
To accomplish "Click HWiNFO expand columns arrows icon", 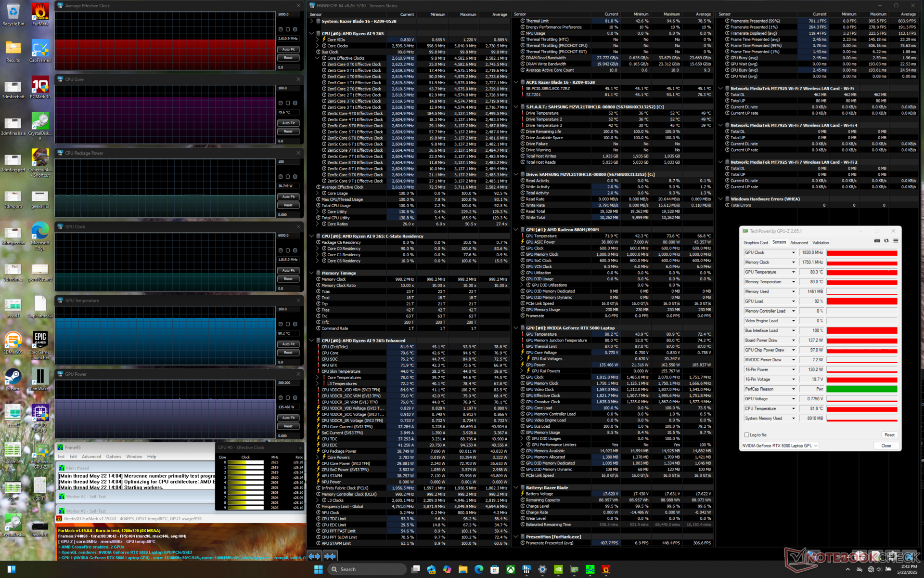I will click(314, 556).
